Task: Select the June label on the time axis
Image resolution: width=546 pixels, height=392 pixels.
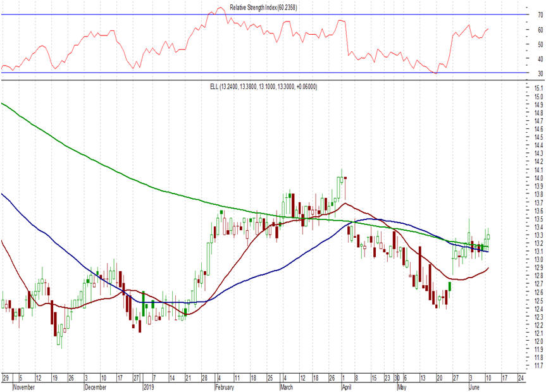Action: click(x=476, y=386)
